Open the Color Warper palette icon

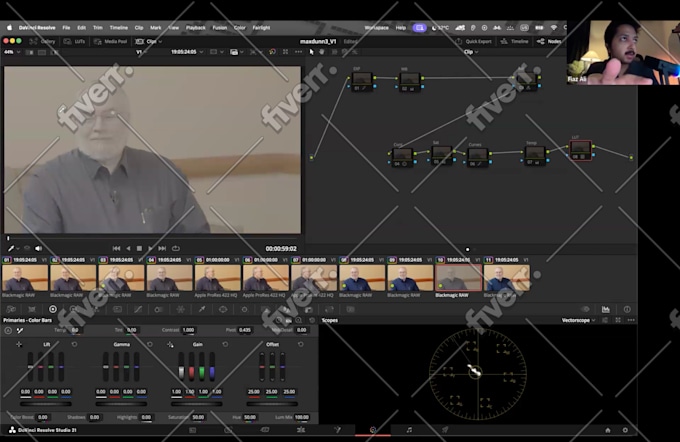pyautogui.click(x=180, y=309)
